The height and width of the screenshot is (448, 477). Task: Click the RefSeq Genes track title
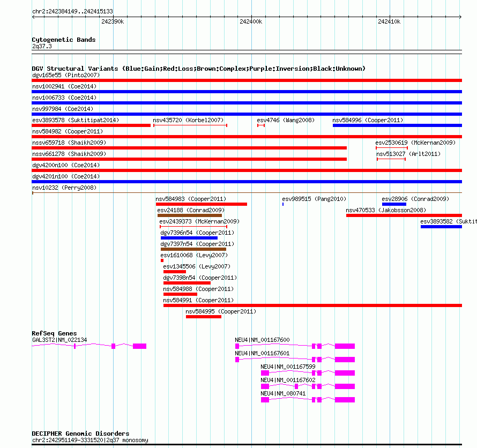click(54, 333)
